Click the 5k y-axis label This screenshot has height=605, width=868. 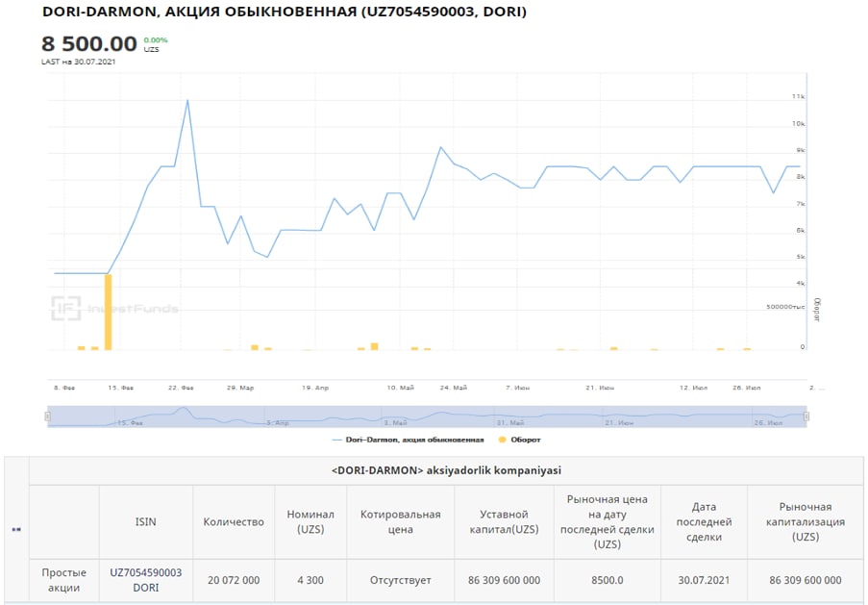(801, 257)
